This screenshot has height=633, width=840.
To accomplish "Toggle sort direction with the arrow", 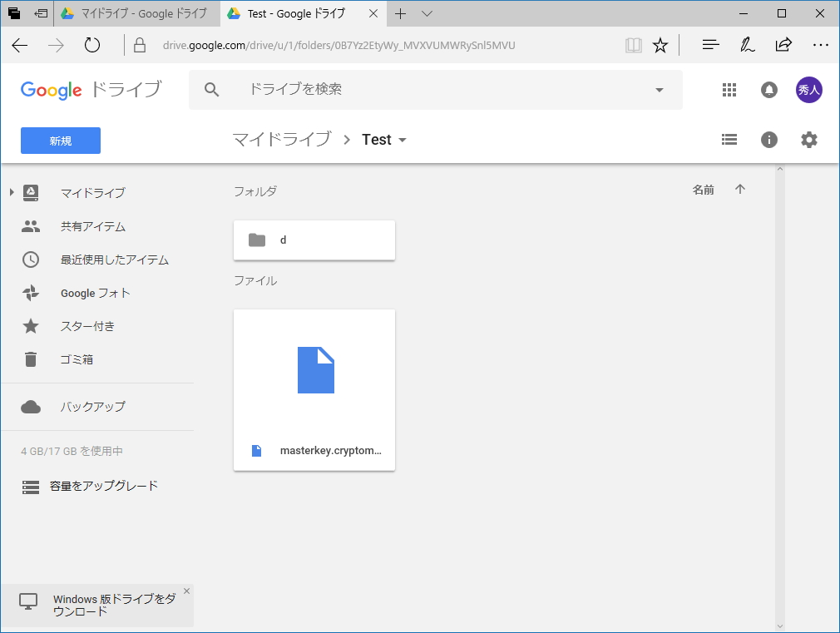I will click(739, 189).
